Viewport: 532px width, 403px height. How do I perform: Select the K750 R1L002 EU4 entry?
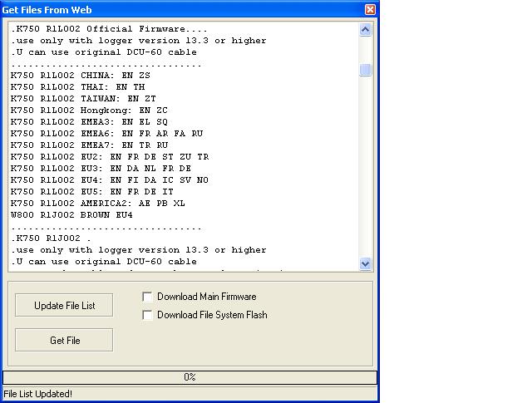coord(109,179)
